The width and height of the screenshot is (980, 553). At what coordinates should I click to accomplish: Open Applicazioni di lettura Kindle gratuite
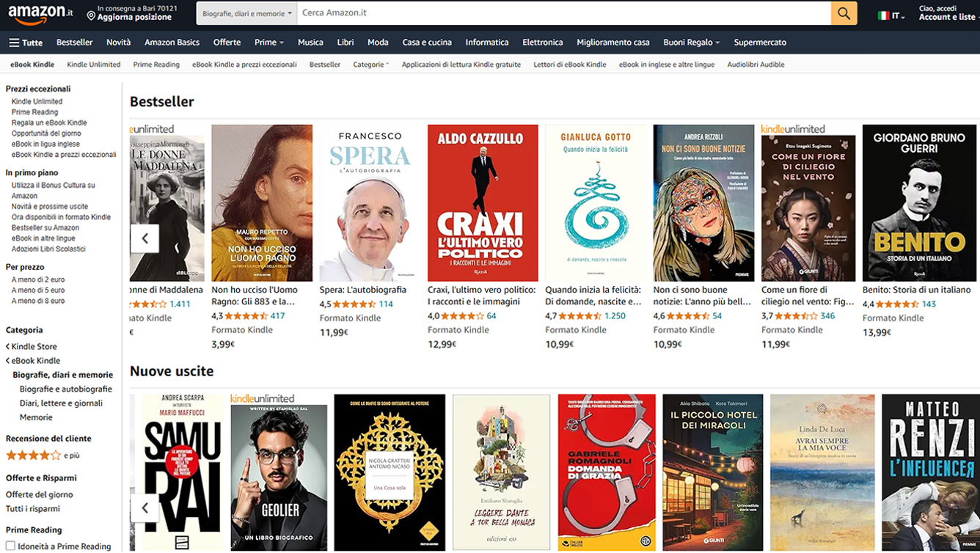[461, 65]
